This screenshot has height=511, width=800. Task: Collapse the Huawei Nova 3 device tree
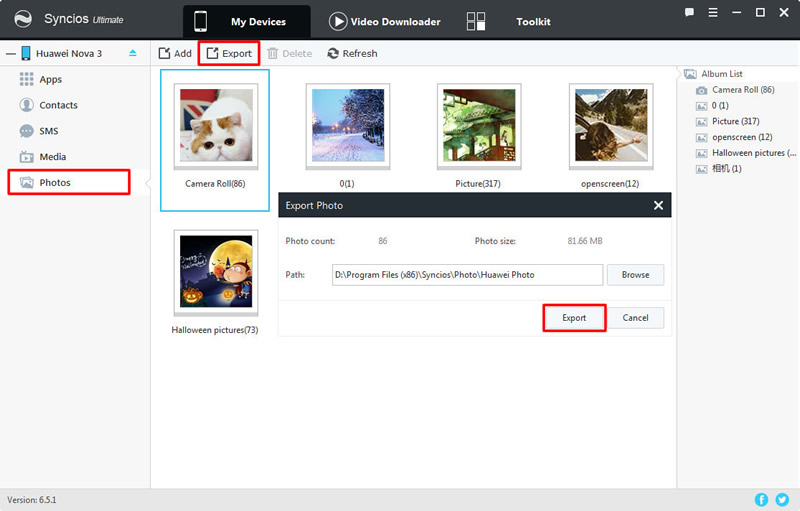pos(10,53)
